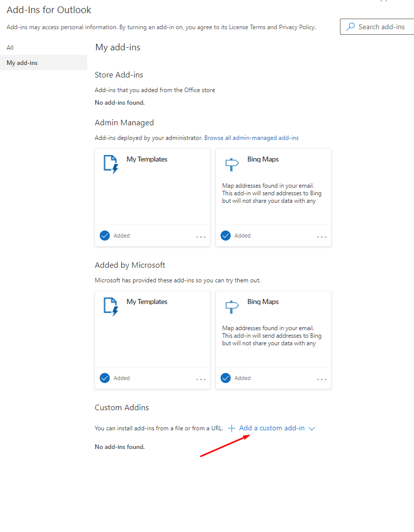The image size is (414, 532).
Task: Open Bing Maps title under Added by Microsoft
Action: click(x=263, y=301)
